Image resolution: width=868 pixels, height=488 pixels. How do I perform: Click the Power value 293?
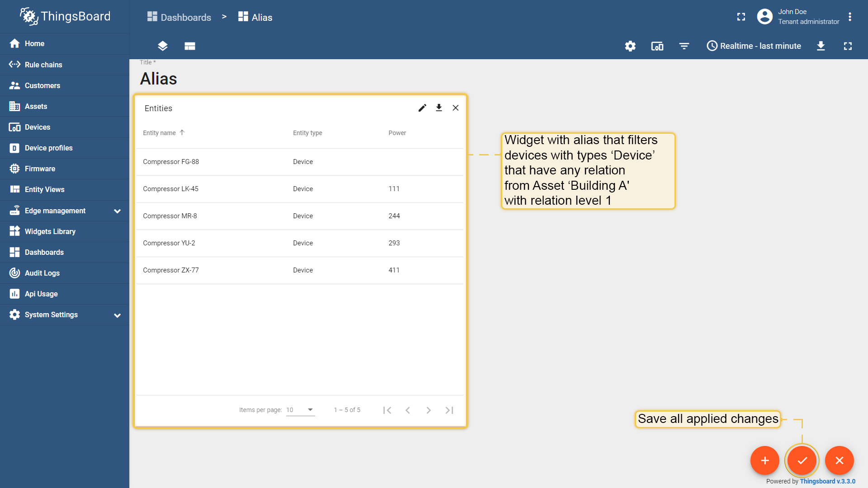pyautogui.click(x=394, y=243)
